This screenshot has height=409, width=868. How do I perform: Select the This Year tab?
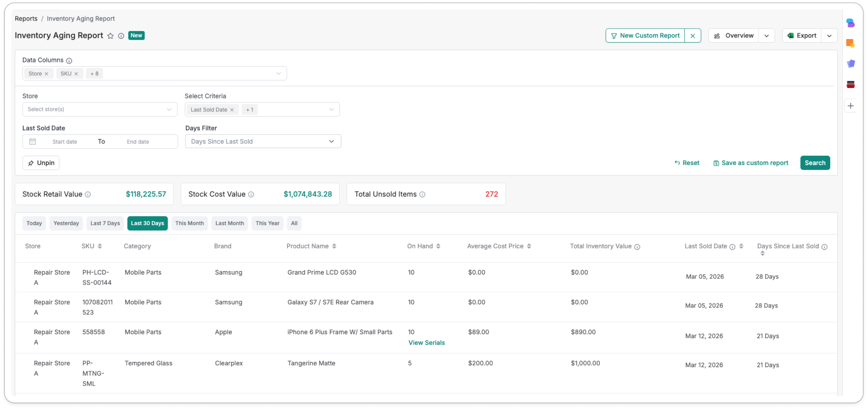coord(267,223)
